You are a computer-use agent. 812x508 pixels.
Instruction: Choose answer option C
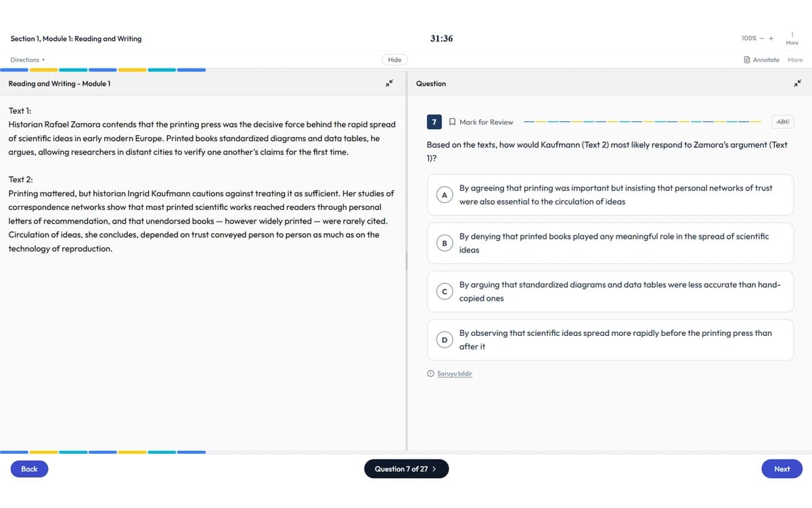click(x=610, y=291)
